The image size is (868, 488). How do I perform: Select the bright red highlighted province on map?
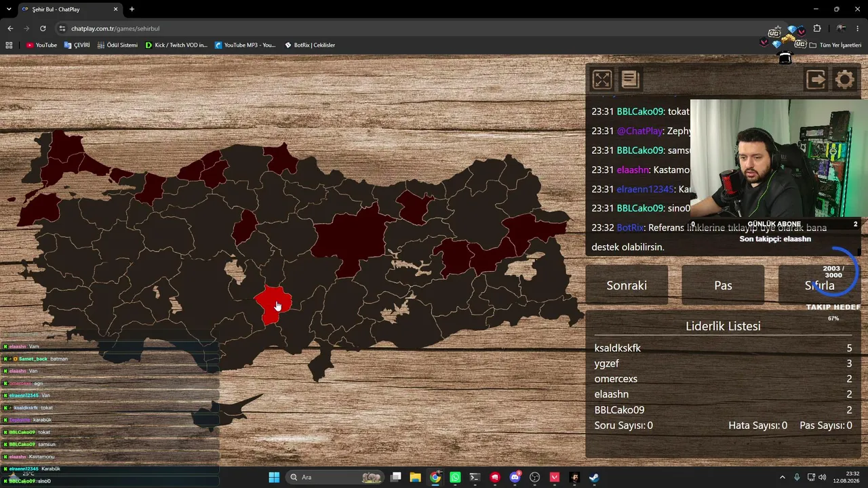click(x=273, y=304)
